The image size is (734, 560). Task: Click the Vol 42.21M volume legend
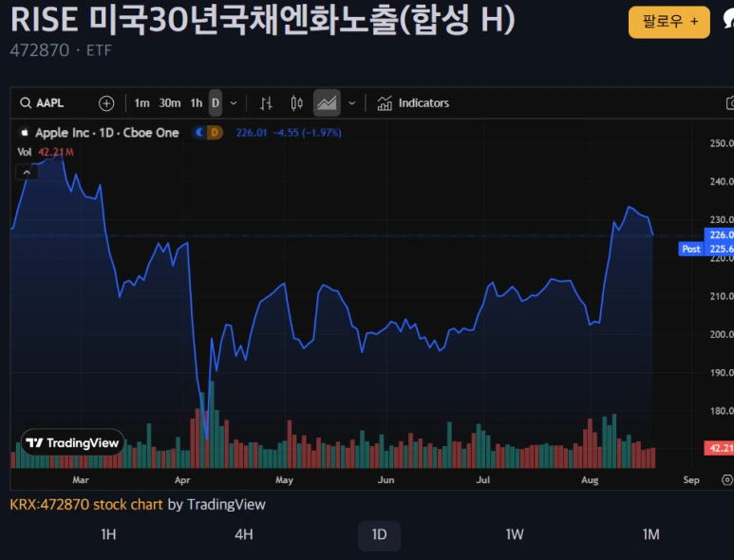tap(46, 152)
